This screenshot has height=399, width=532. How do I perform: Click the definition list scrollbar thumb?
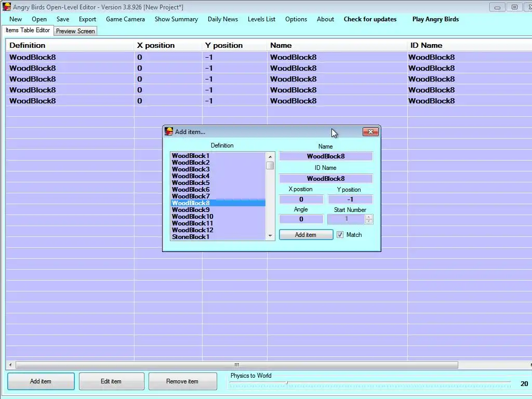tap(270, 166)
